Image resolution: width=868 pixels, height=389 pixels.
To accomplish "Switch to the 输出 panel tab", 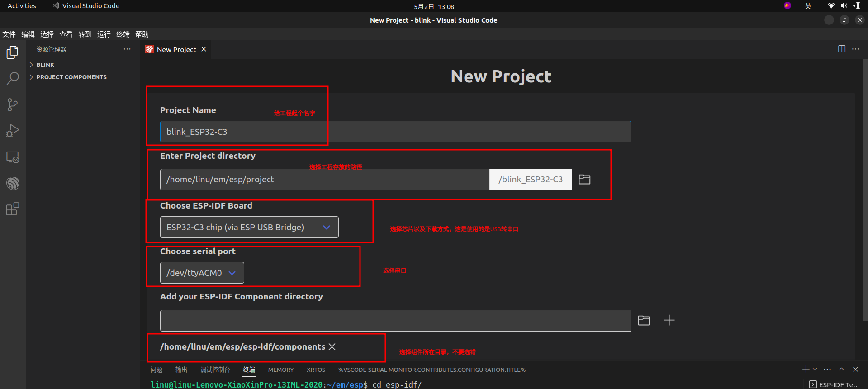I will point(181,370).
